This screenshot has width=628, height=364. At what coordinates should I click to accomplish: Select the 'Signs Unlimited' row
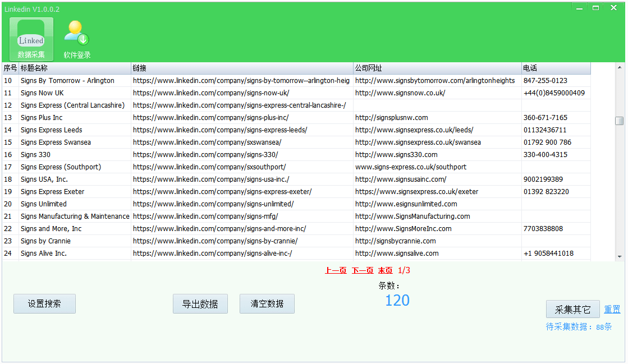click(x=296, y=204)
